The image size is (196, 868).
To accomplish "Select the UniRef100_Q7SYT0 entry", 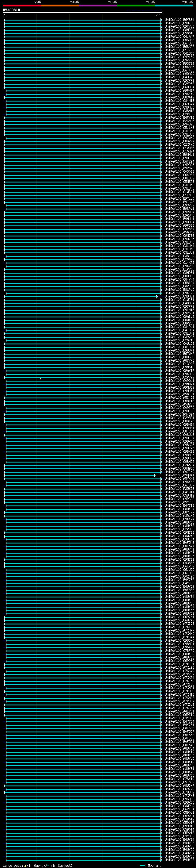I will point(179,779).
